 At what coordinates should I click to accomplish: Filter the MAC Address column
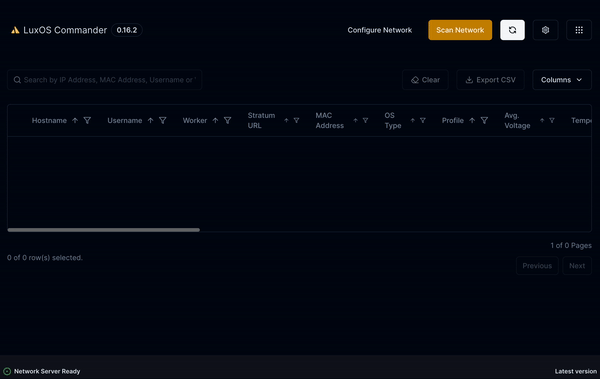(365, 120)
